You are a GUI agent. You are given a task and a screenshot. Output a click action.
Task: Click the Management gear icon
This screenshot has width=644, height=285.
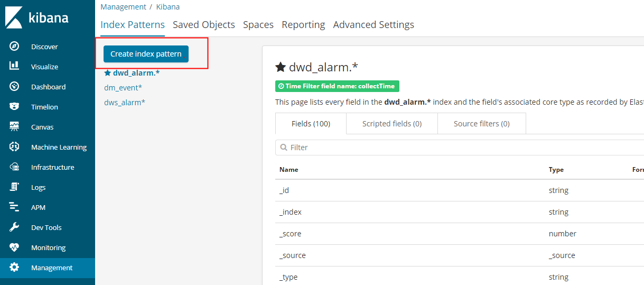click(x=14, y=268)
